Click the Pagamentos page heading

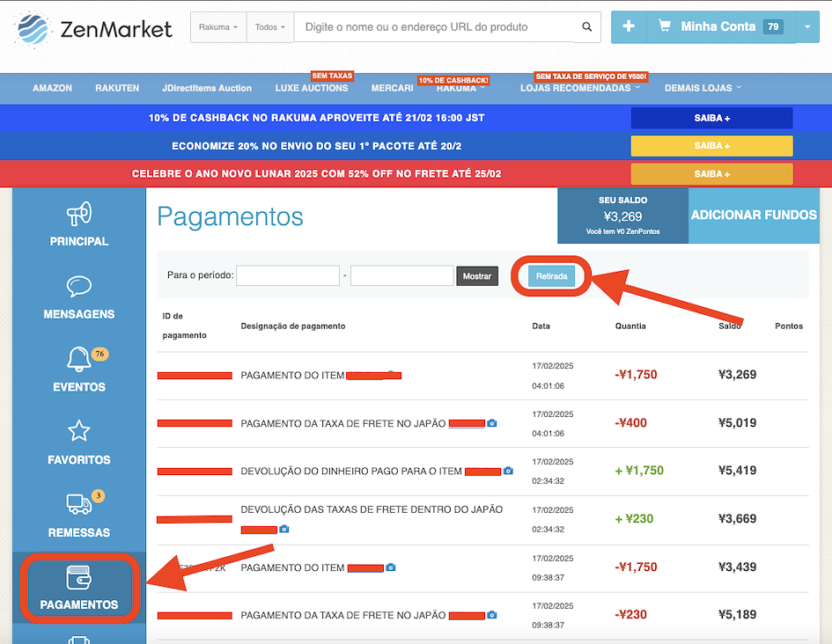click(231, 216)
